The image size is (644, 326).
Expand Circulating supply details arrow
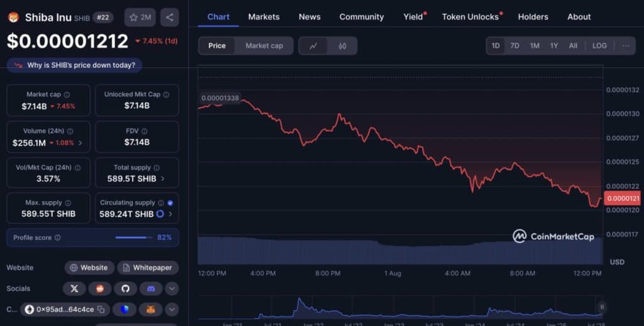(170, 214)
